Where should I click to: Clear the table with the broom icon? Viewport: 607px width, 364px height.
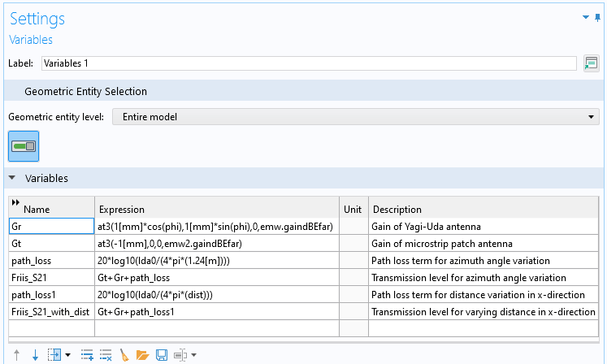pyautogui.click(x=124, y=355)
